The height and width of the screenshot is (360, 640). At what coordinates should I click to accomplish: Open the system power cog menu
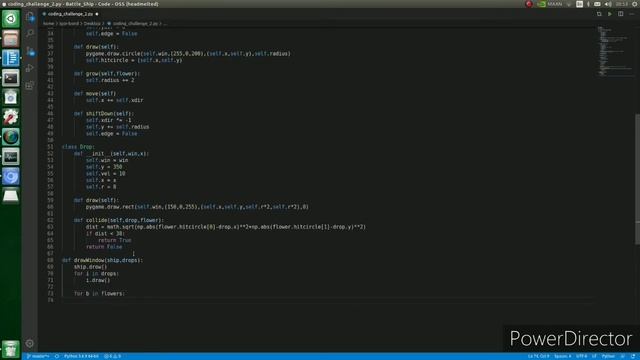[635, 4]
